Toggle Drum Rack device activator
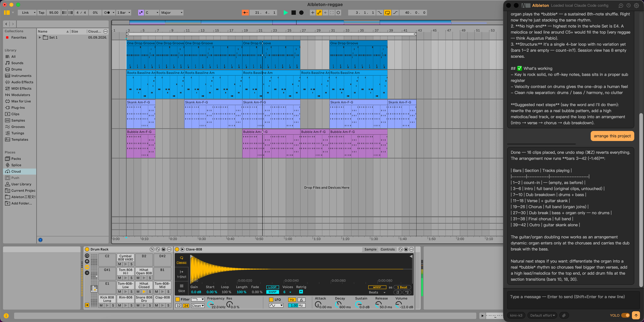644x322 pixels. [x=87, y=249]
